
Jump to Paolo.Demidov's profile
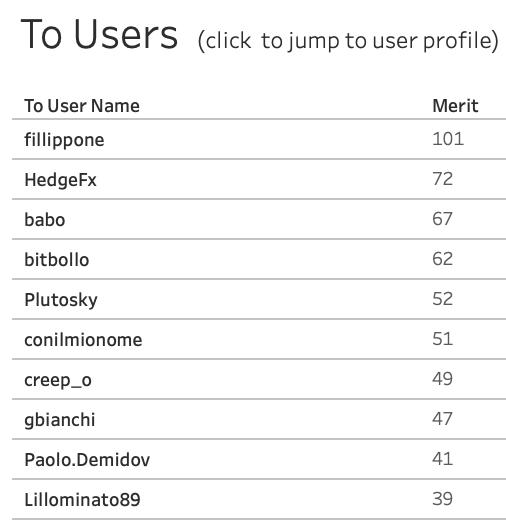click(x=87, y=460)
